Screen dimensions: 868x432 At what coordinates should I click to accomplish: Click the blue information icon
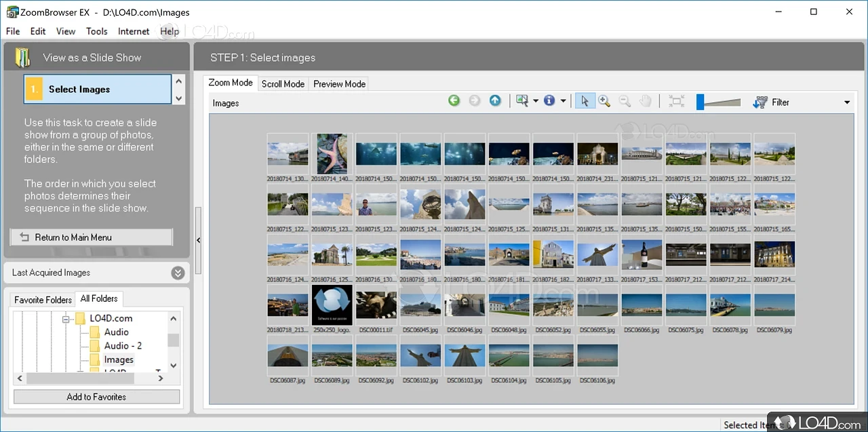pyautogui.click(x=549, y=101)
